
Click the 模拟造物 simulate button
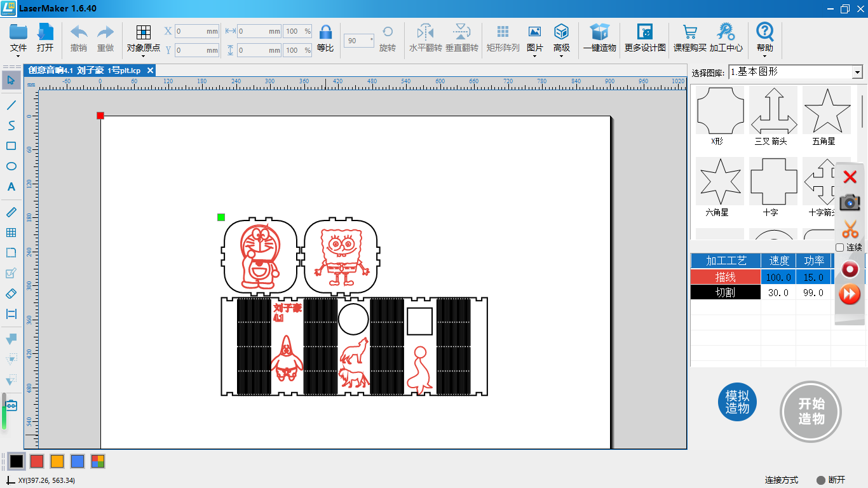pyautogui.click(x=738, y=402)
